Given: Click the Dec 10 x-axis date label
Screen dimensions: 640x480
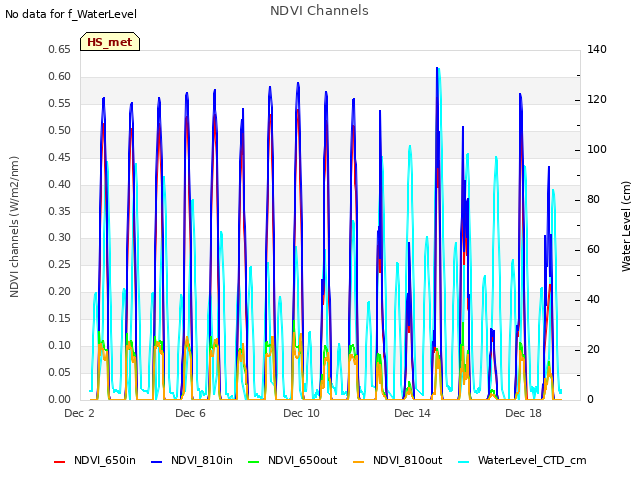Looking at the screenshot, I should tap(301, 413).
